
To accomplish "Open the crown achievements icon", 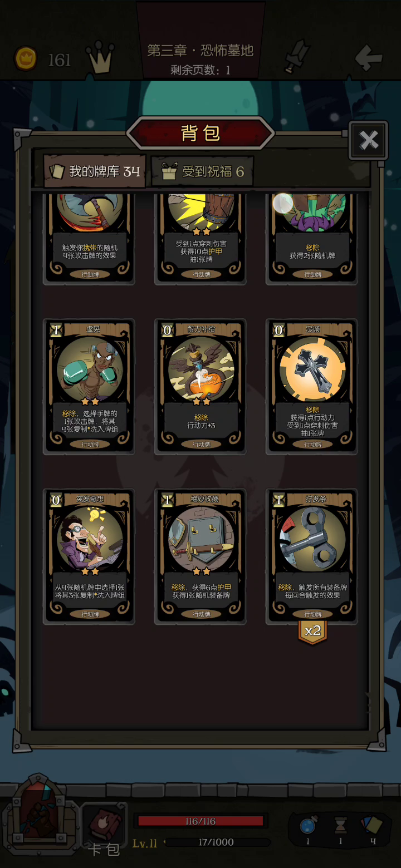I will [100, 57].
